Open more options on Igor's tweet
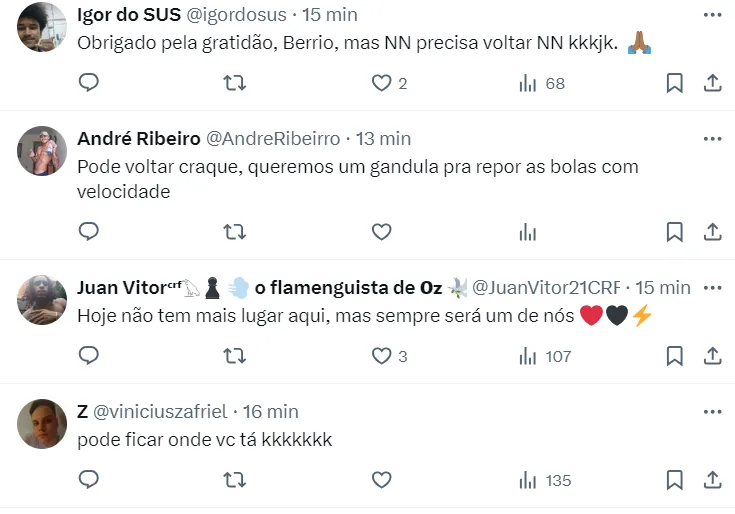The width and height of the screenshot is (735, 514). [712, 15]
